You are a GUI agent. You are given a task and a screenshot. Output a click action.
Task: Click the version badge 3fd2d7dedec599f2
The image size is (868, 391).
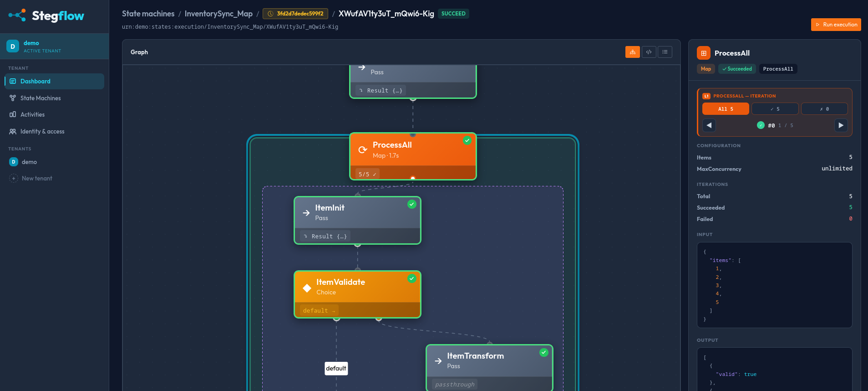[295, 14]
